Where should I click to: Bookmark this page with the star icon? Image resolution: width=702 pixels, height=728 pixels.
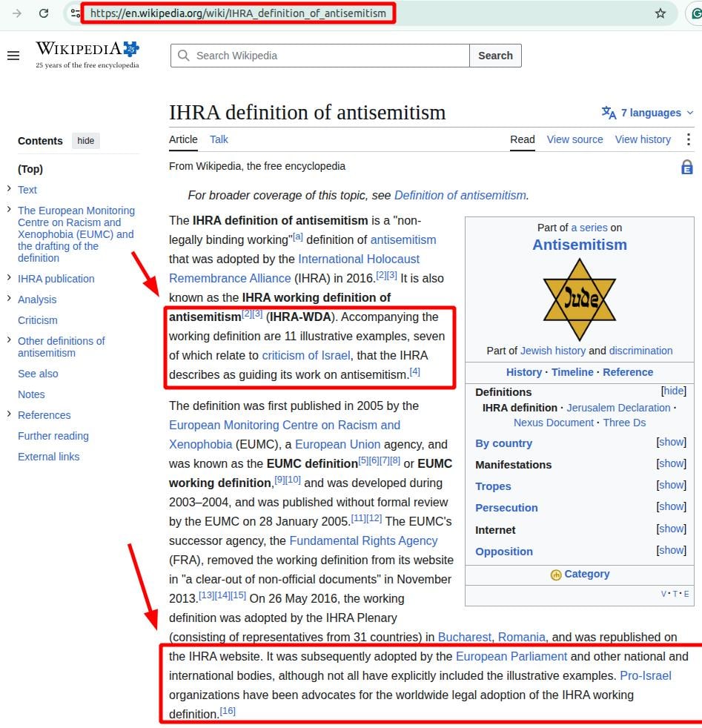(x=660, y=13)
